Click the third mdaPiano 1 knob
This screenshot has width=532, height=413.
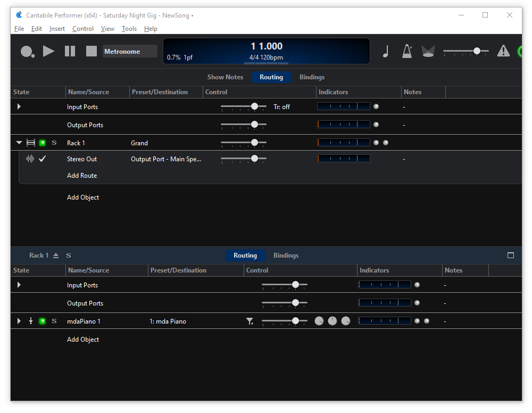346,321
